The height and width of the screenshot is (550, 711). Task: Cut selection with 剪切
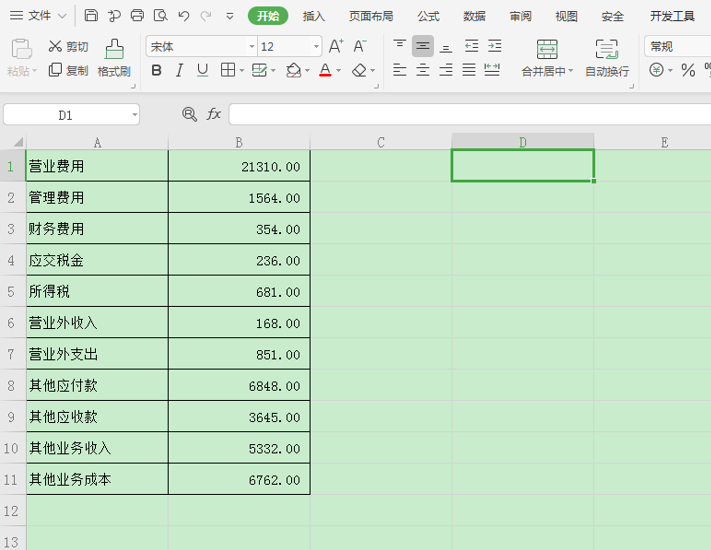(68, 46)
